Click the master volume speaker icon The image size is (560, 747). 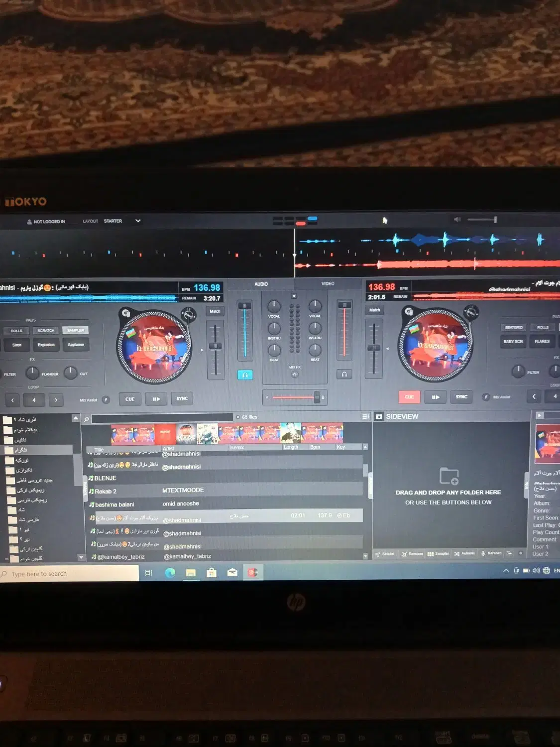pyautogui.click(x=457, y=220)
